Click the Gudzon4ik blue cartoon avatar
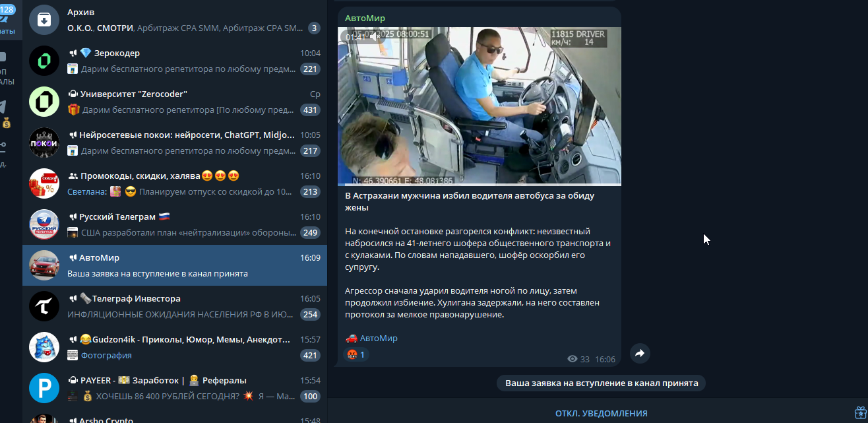Image resolution: width=868 pixels, height=423 pixels. pyautogui.click(x=44, y=347)
